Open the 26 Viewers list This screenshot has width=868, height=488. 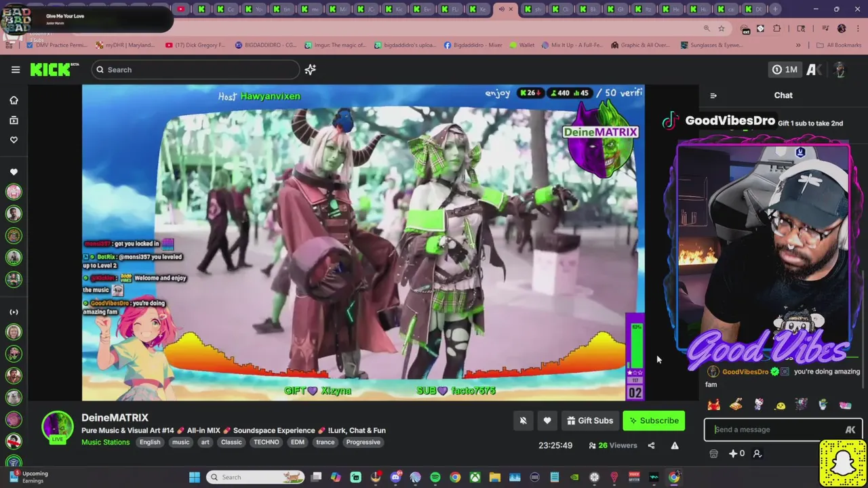613,445
